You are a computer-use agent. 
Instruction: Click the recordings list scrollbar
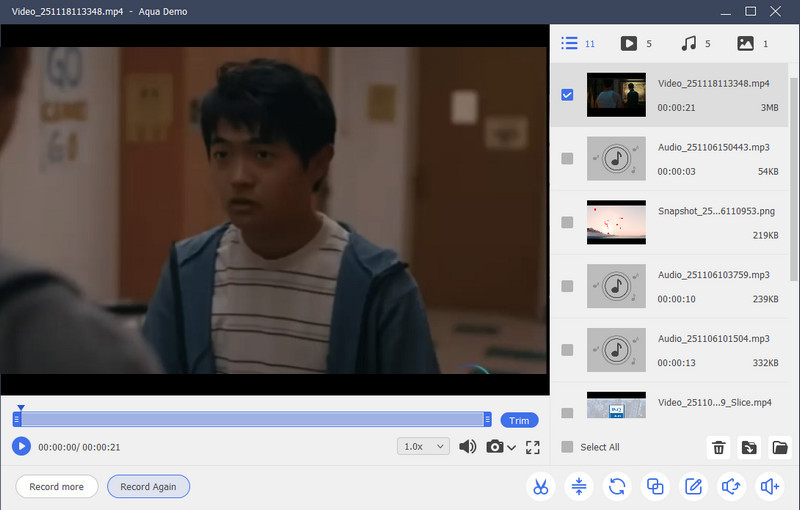click(x=793, y=178)
